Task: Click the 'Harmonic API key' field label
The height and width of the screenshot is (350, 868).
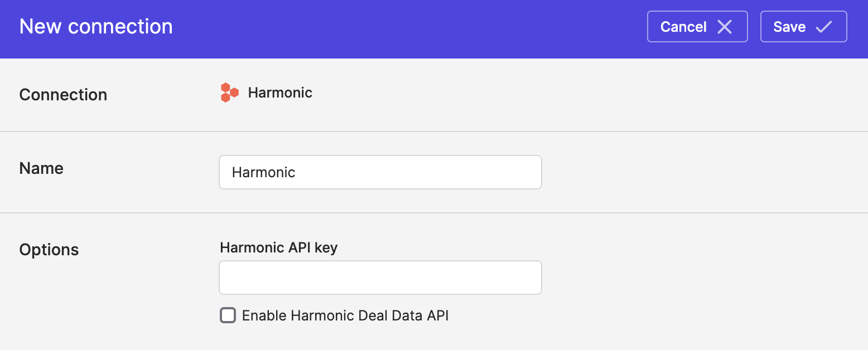Action: pos(279,247)
